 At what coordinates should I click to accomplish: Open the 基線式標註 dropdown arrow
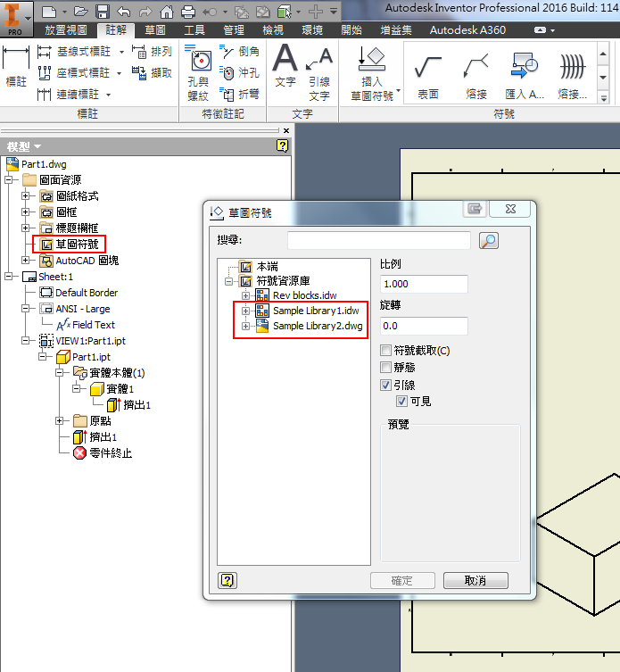[121, 53]
